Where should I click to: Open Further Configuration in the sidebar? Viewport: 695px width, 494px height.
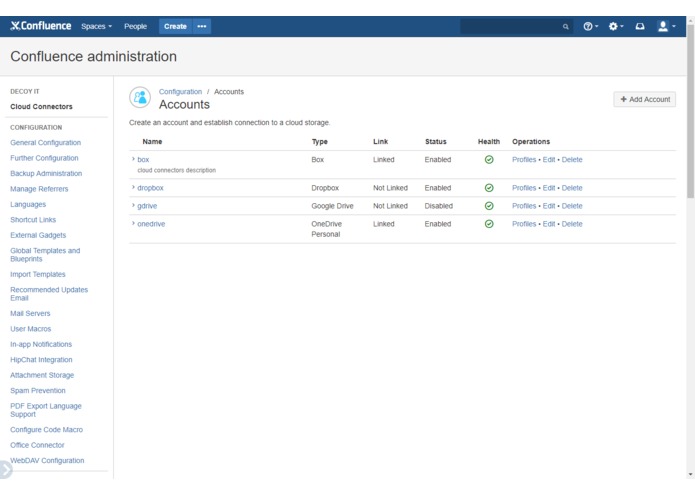point(44,158)
